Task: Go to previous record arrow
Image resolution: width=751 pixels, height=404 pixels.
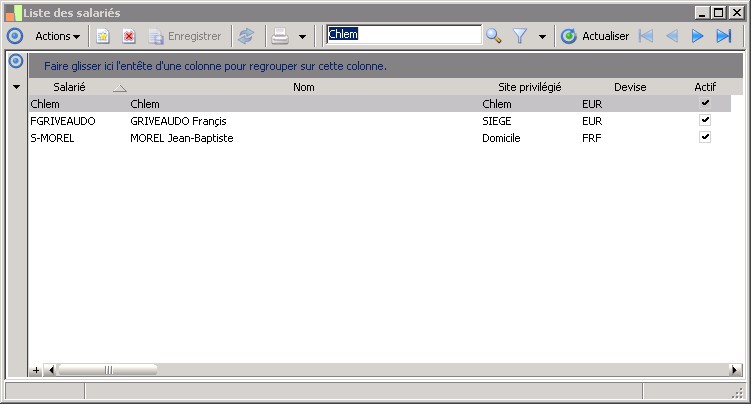Action: tap(672, 36)
